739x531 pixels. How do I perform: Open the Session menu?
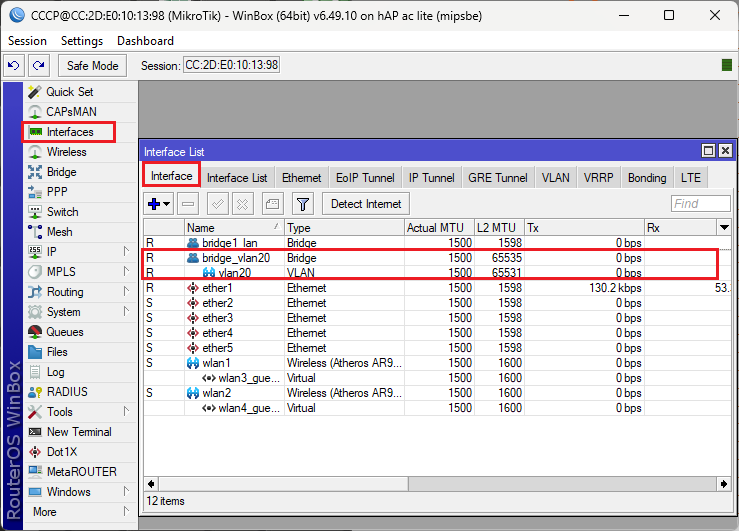click(27, 41)
